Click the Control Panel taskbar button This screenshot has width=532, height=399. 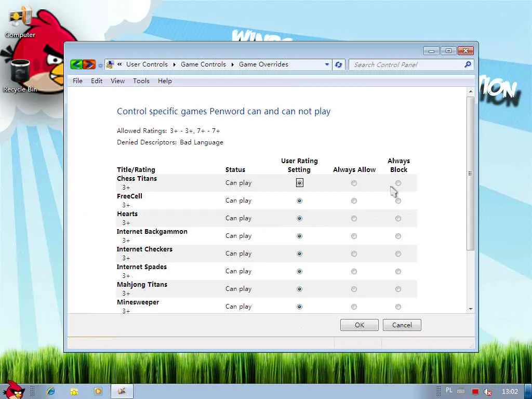(x=122, y=392)
